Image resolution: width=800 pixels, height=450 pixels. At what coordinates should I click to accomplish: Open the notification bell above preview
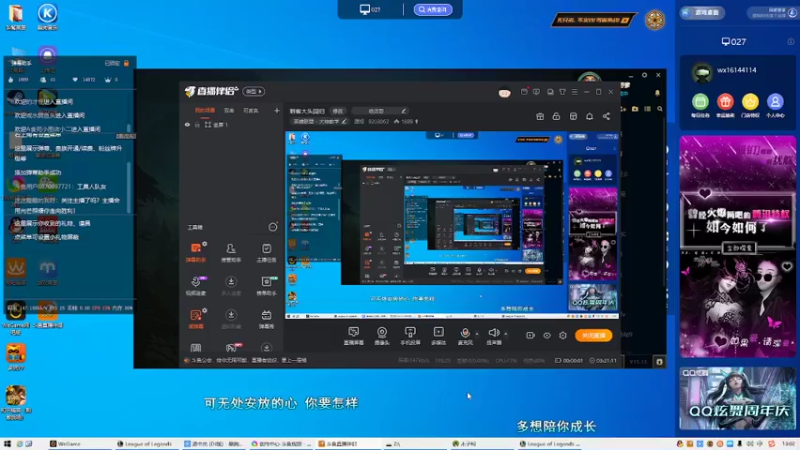click(589, 116)
